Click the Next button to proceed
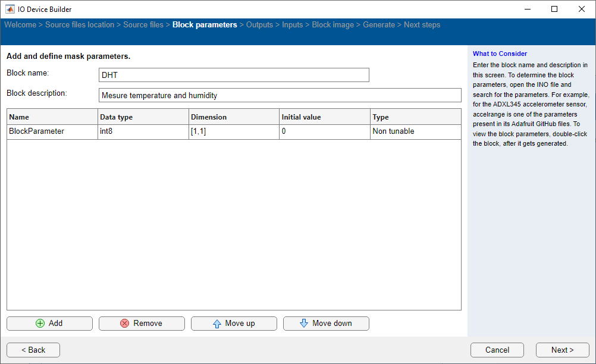The image size is (596, 364). (x=562, y=350)
